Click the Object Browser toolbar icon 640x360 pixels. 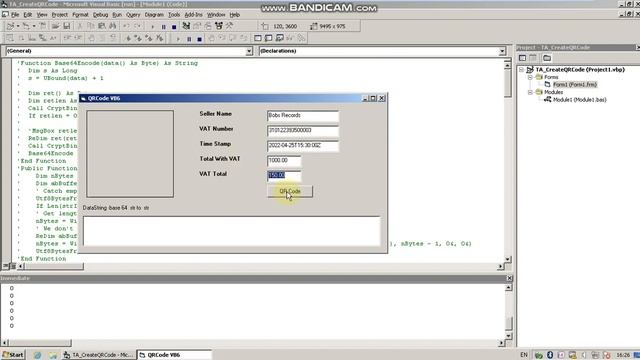point(219,26)
